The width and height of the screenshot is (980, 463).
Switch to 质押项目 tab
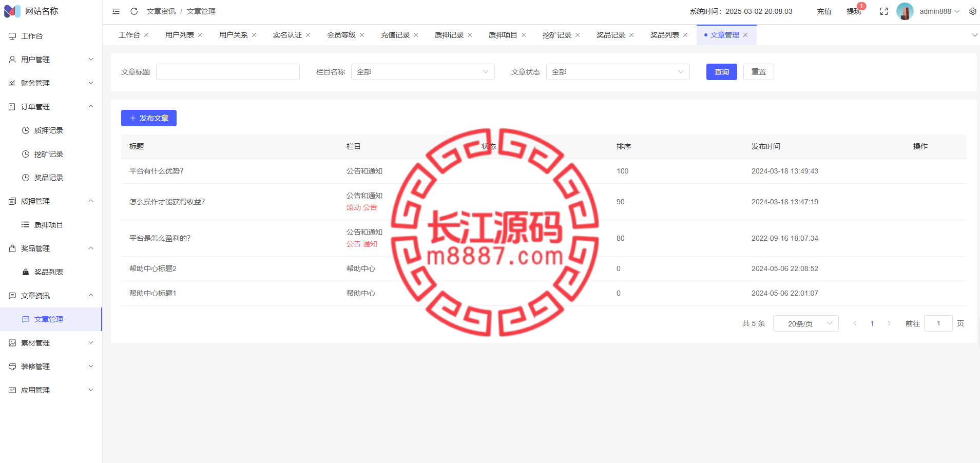pyautogui.click(x=503, y=35)
